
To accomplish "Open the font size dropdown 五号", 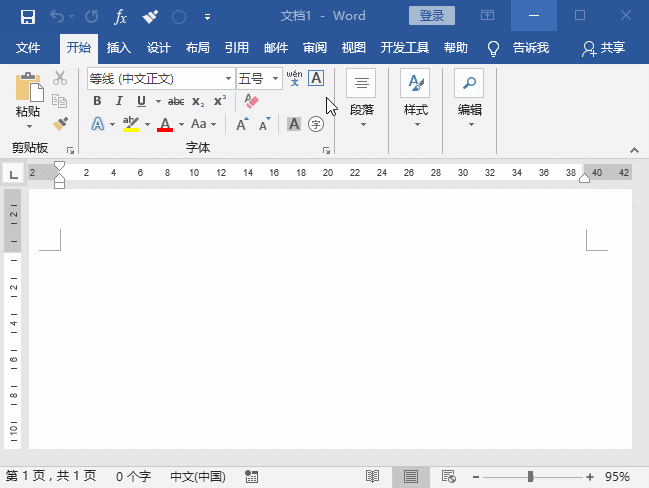I will point(276,78).
